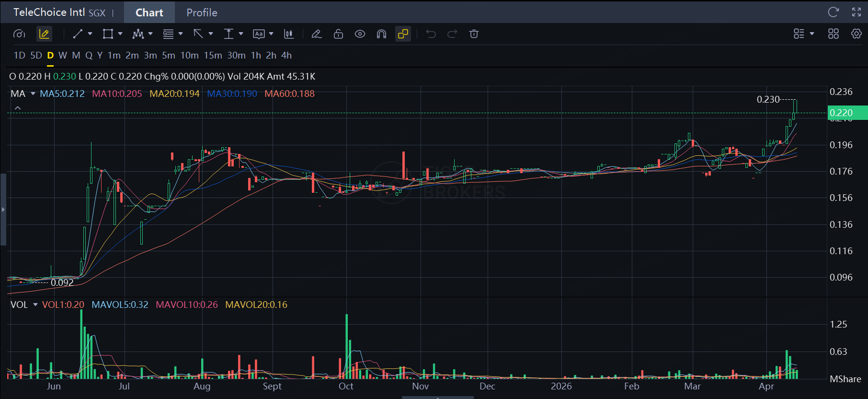Toggle the drawing lock icon
Screen dimensions: 868x399
tap(338, 34)
